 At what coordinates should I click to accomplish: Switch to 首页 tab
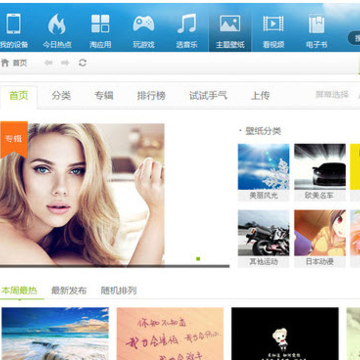(19, 96)
